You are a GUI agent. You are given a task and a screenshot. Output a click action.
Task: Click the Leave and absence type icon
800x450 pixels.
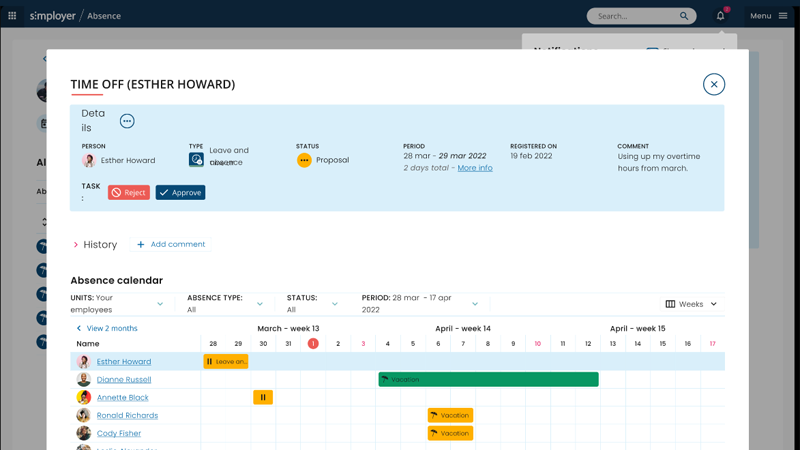pyautogui.click(x=196, y=160)
